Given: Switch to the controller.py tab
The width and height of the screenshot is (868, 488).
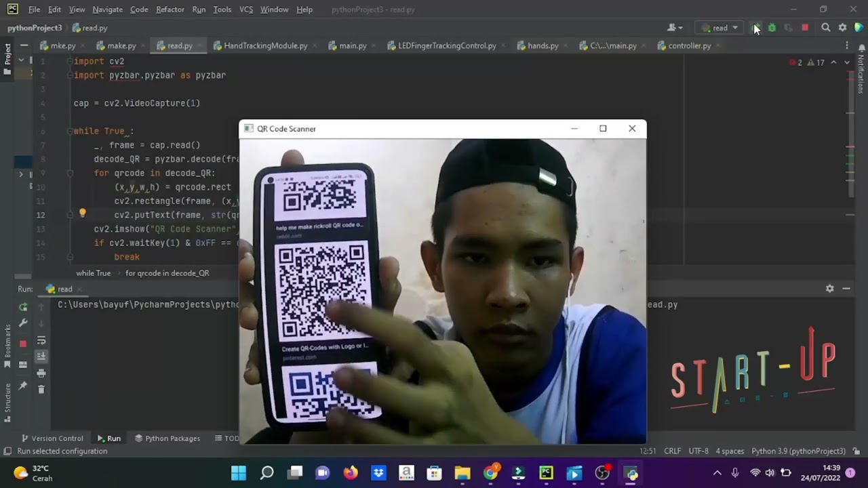Looking at the screenshot, I should click(690, 45).
